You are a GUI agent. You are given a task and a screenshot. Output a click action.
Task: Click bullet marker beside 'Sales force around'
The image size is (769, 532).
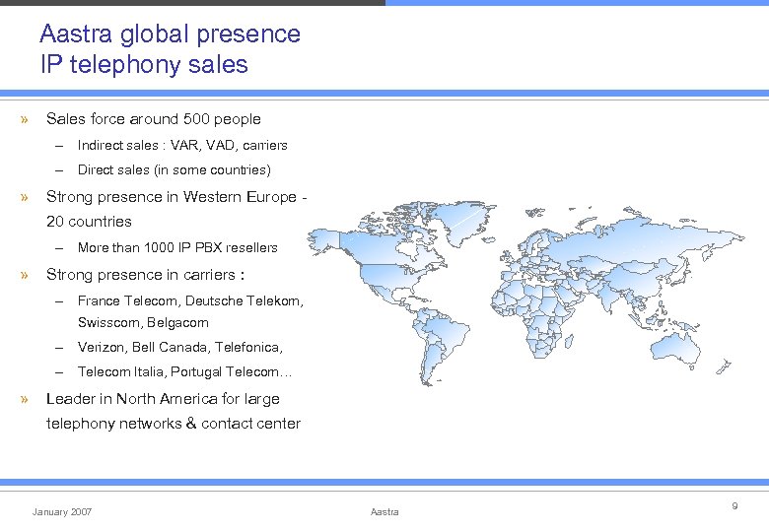click(25, 119)
